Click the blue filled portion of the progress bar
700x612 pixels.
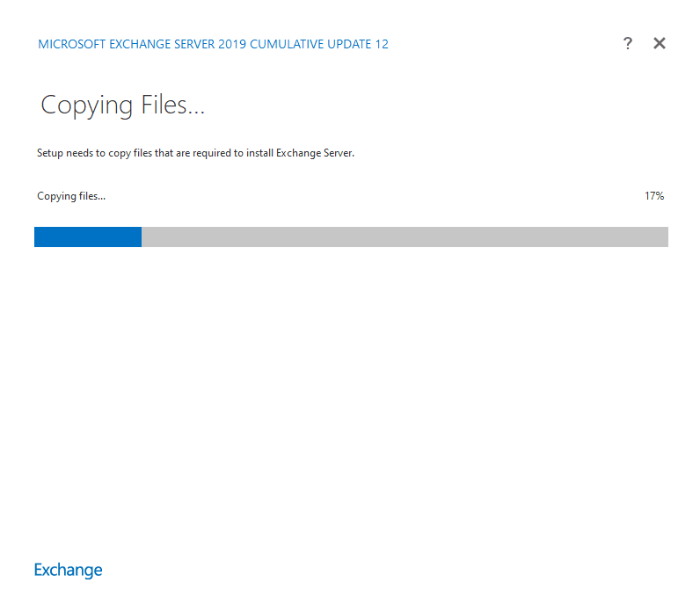coord(88,237)
